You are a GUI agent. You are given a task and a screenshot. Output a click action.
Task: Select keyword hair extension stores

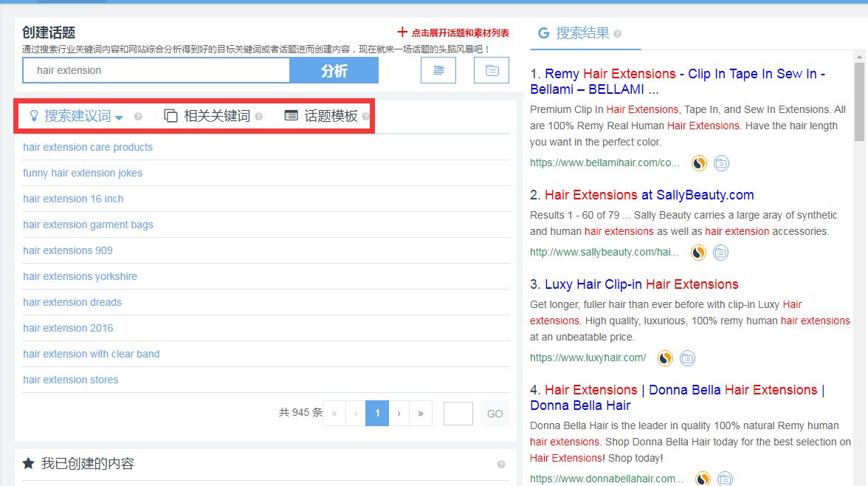(x=70, y=380)
